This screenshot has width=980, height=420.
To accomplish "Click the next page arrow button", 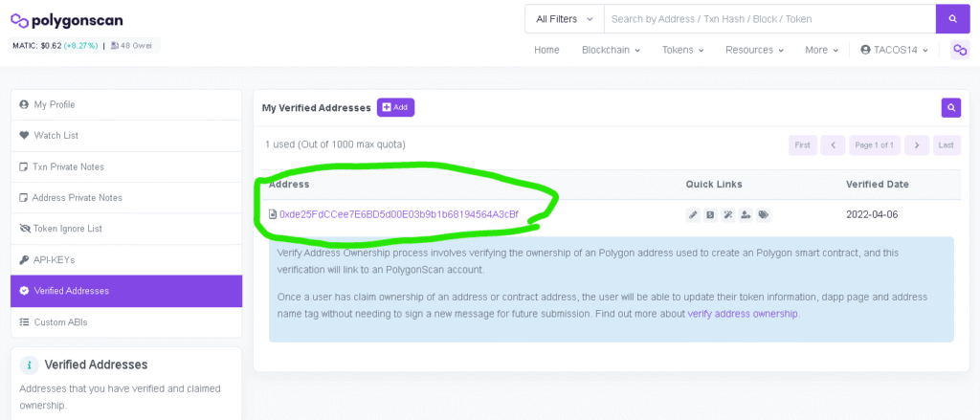I will click(x=916, y=145).
